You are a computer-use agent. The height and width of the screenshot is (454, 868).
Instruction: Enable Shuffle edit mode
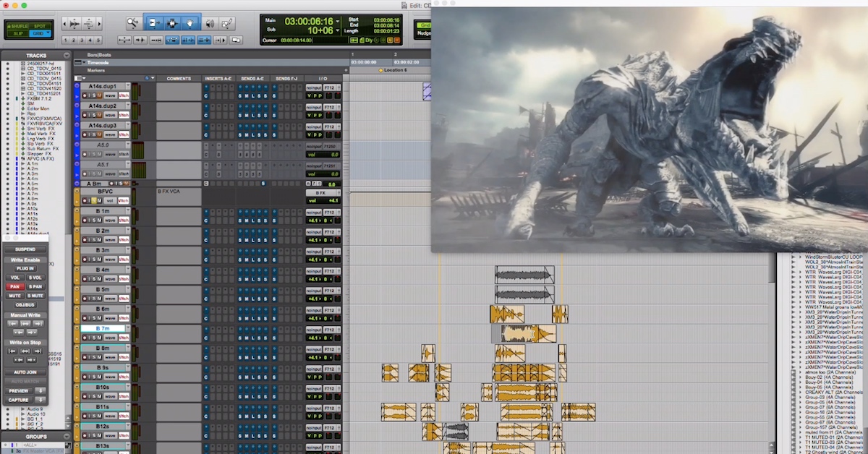pyautogui.click(x=18, y=25)
